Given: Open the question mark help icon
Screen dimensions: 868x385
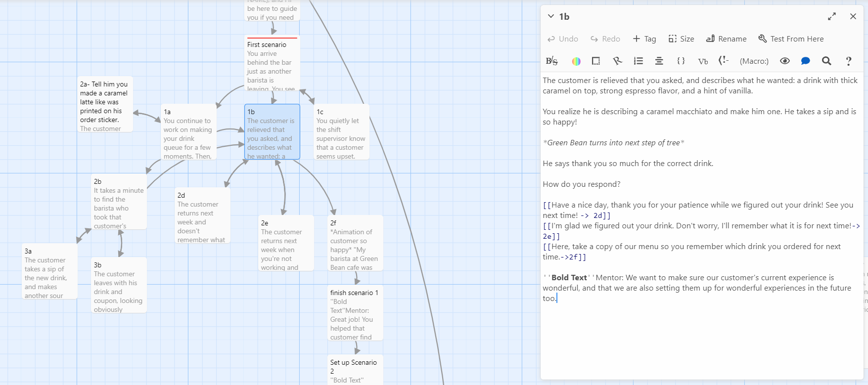Looking at the screenshot, I should pos(849,61).
